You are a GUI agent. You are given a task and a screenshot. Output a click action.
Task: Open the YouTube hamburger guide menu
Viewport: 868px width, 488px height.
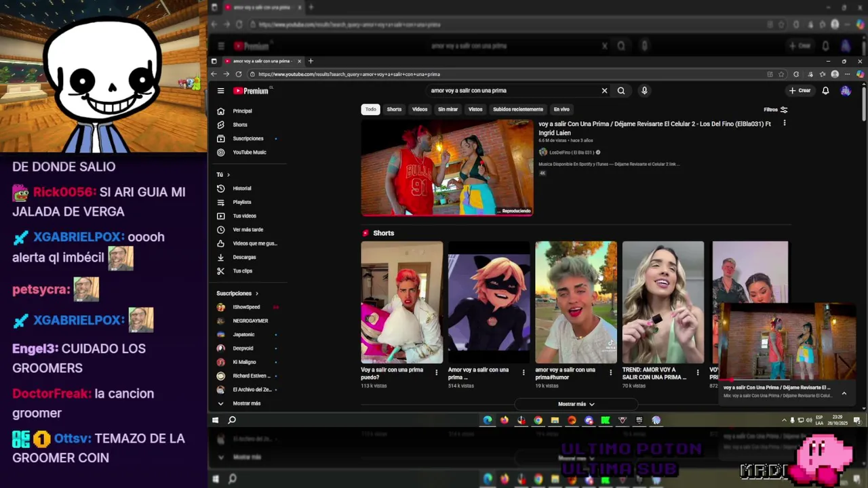click(220, 91)
